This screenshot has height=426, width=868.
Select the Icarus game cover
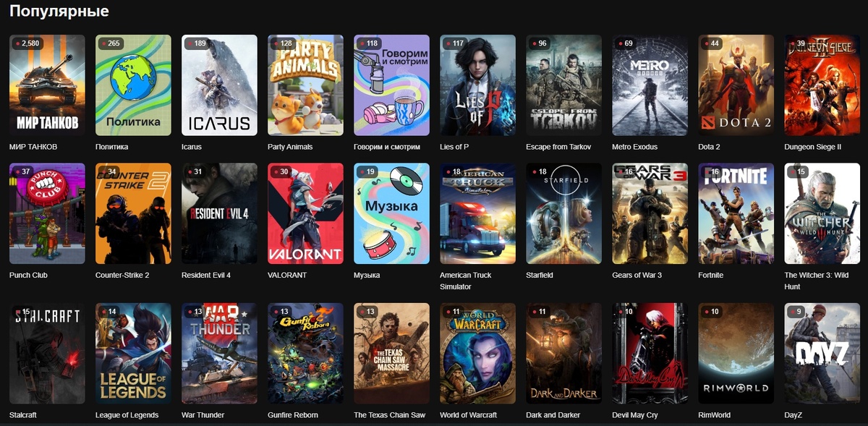pyautogui.click(x=219, y=85)
